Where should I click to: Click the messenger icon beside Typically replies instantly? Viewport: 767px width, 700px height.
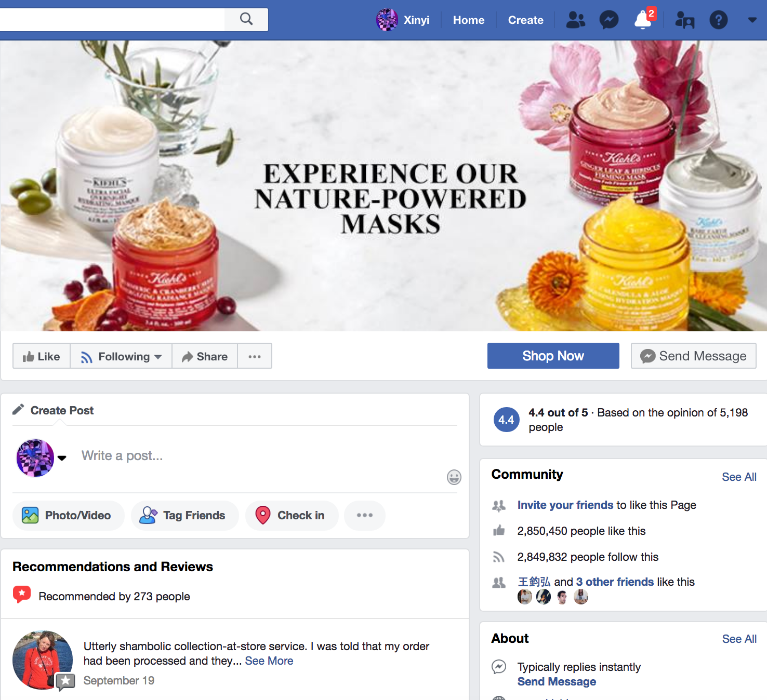499,667
